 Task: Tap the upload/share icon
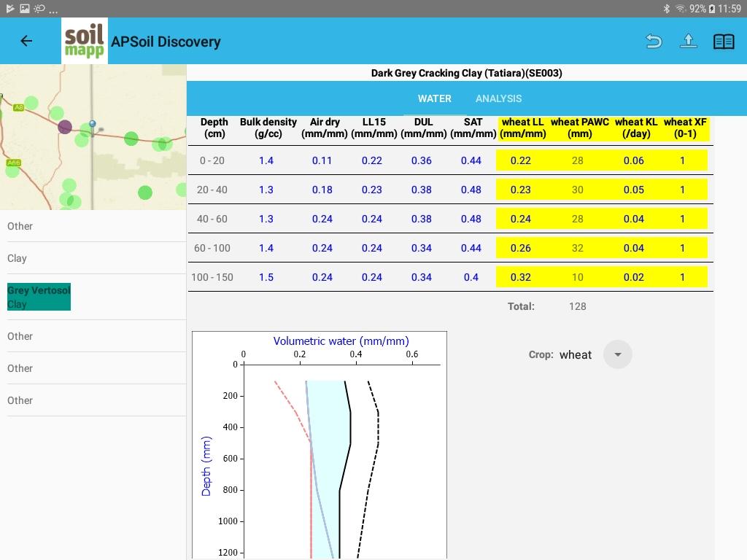[688, 42]
